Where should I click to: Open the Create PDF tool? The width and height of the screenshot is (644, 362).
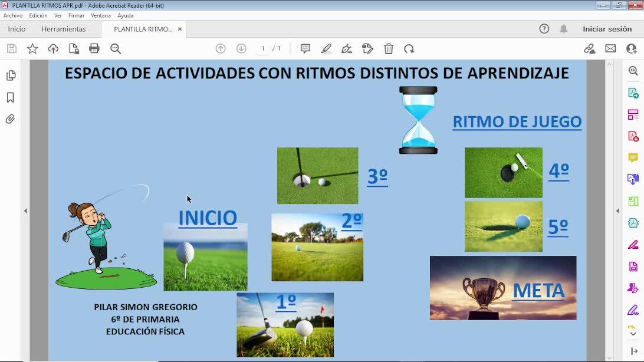(633, 136)
